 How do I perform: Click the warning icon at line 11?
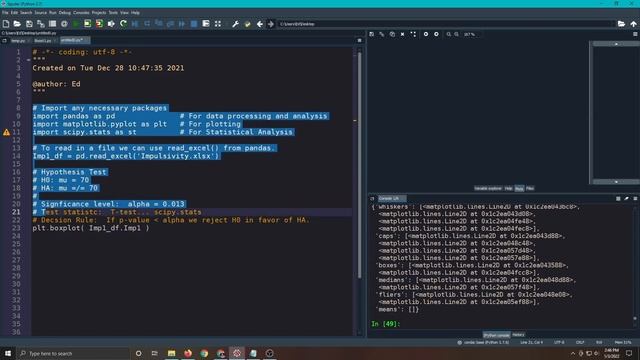click(x=7, y=132)
